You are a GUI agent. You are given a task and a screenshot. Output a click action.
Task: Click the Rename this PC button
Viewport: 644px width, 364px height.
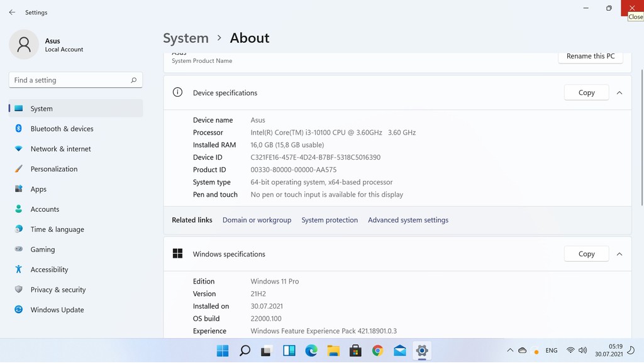click(590, 56)
